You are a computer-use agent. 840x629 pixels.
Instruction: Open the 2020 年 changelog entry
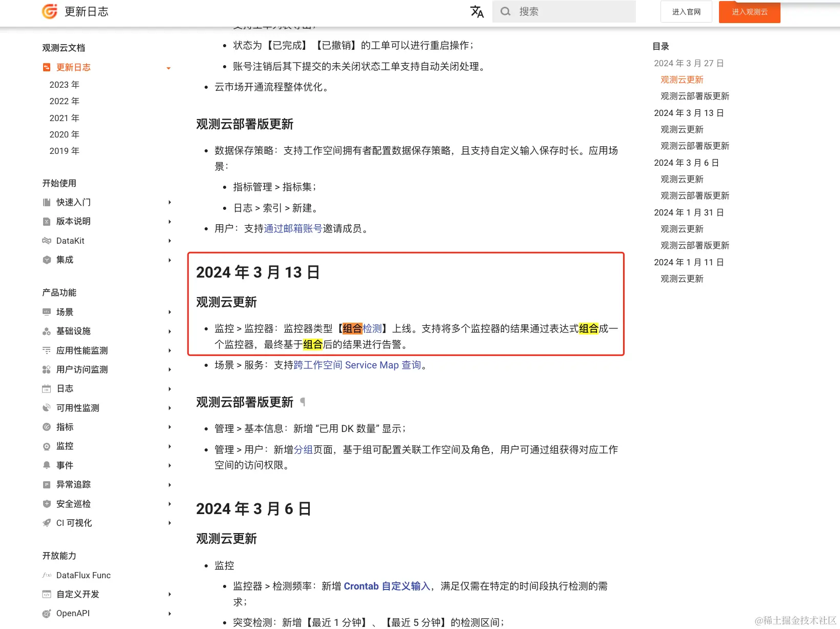(x=64, y=134)
